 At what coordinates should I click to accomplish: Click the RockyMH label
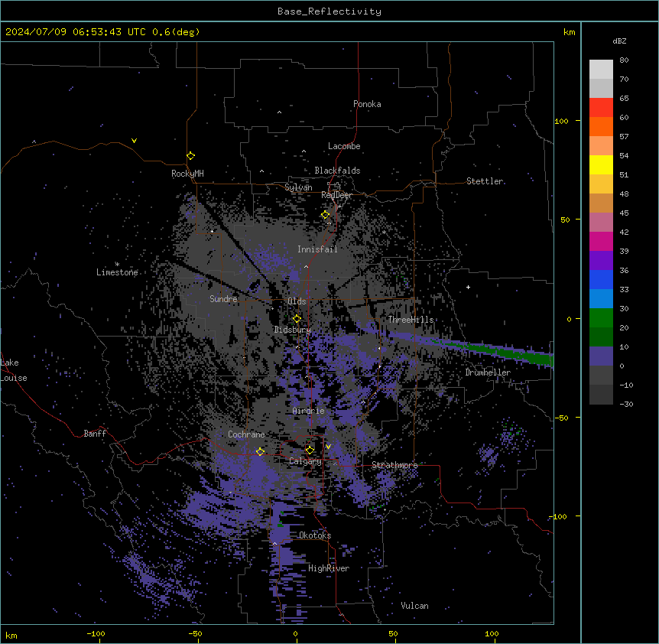[187, 174]
